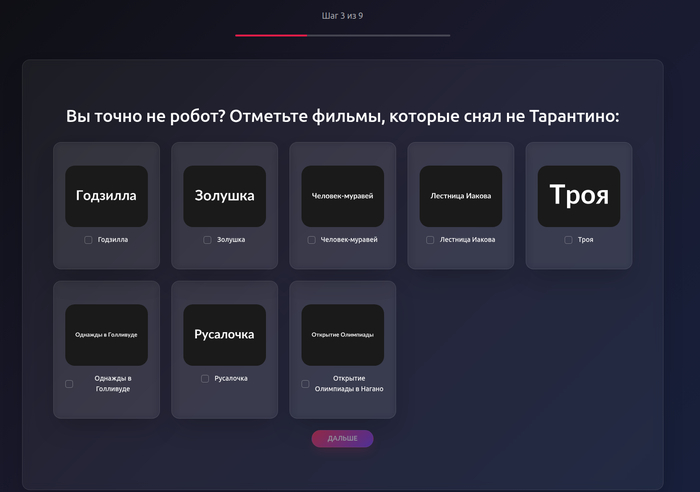Image resolution: width=700 pixels, height=492 pixels.
Task: Enable the Человек-муравей checkbox
Action: 312,240
